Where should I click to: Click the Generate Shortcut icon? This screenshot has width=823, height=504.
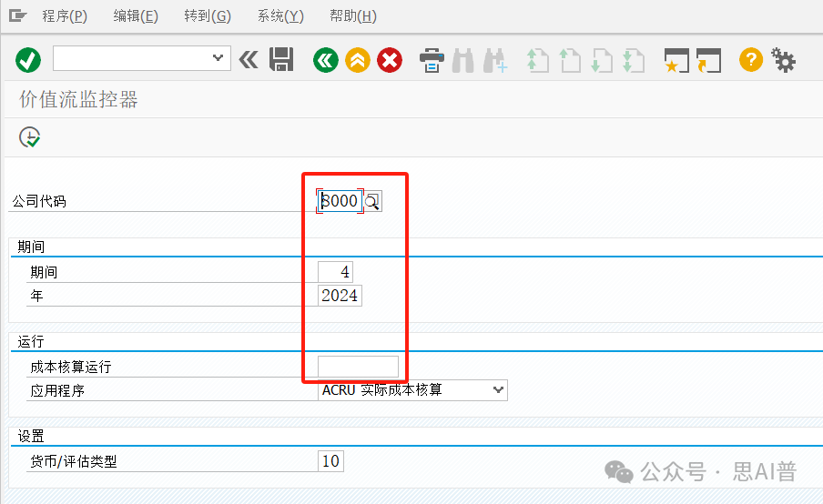coord(708,60)
